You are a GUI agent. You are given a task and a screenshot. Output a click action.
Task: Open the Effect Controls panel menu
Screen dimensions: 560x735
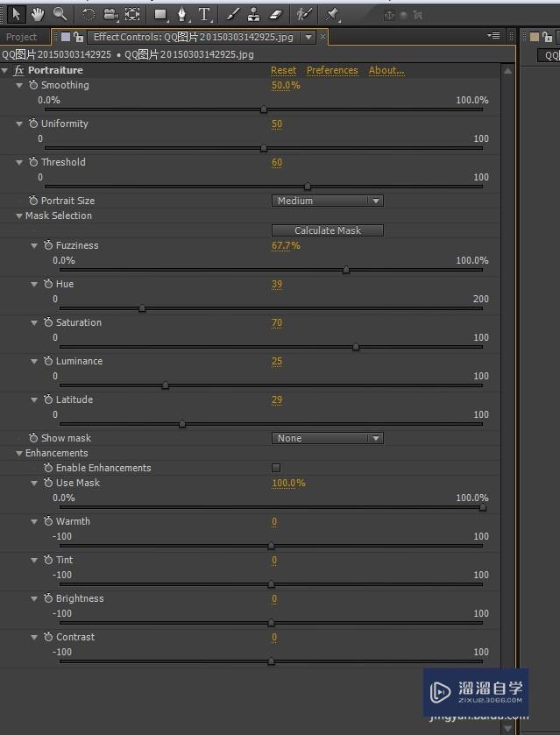[494, 36]
